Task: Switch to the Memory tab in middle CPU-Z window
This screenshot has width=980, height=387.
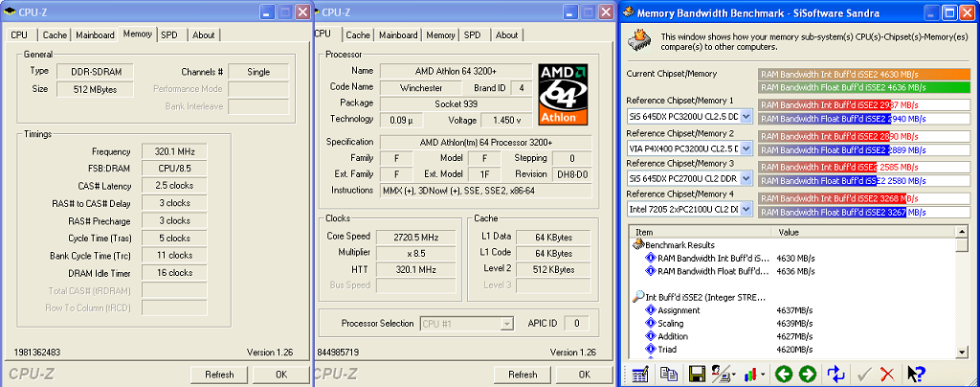Action: (x=440, y=35)
